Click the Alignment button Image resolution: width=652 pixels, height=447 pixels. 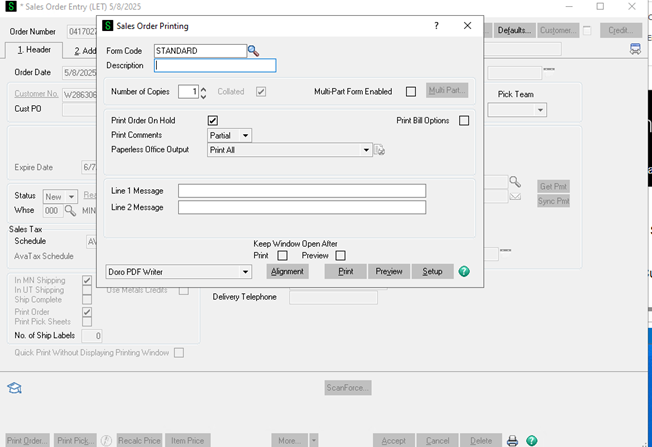click(x=287, y=271)
